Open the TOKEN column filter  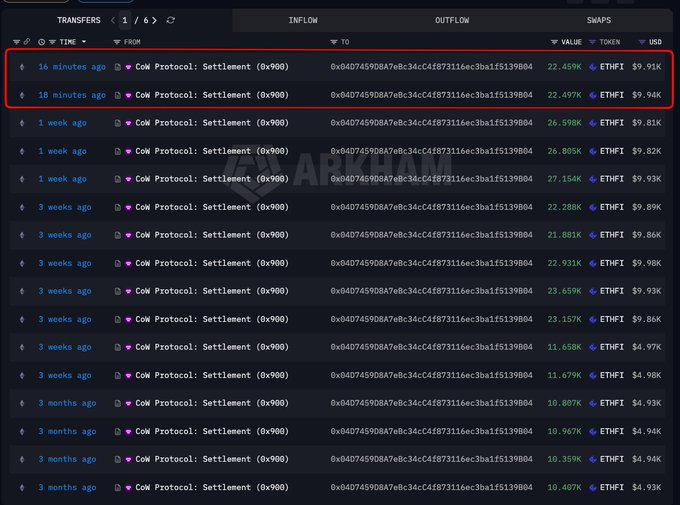click(x=592, y=42)
